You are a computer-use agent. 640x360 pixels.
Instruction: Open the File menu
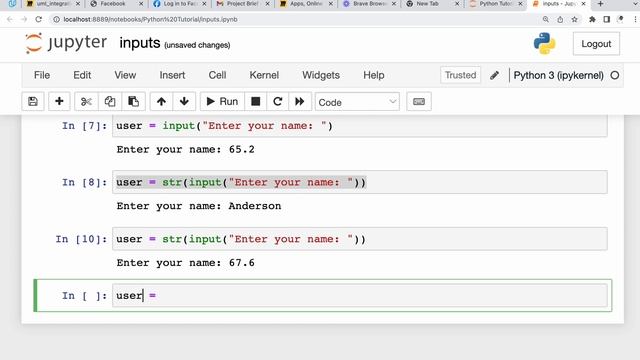(42, 75)
